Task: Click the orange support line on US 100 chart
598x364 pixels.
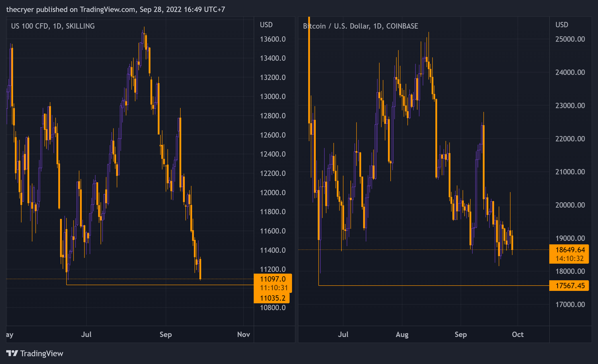Action: [160, 285]
